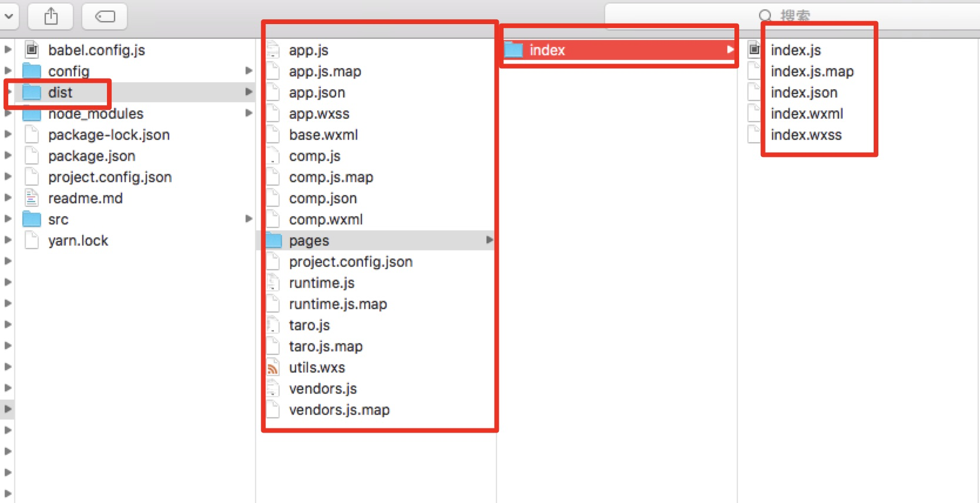980x503 pixels.
Task: Click the project.config.json icon in first column
Action: tap(32, 177)
